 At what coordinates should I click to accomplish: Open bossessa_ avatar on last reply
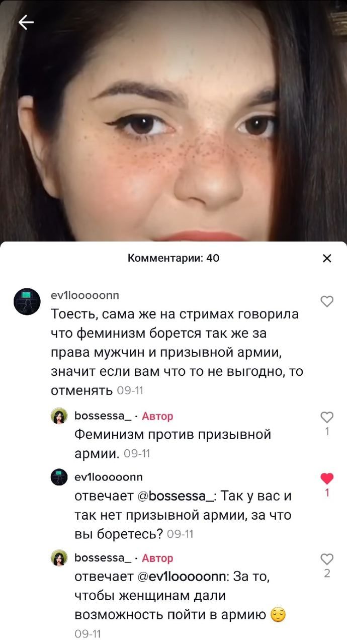coord(59,558)
